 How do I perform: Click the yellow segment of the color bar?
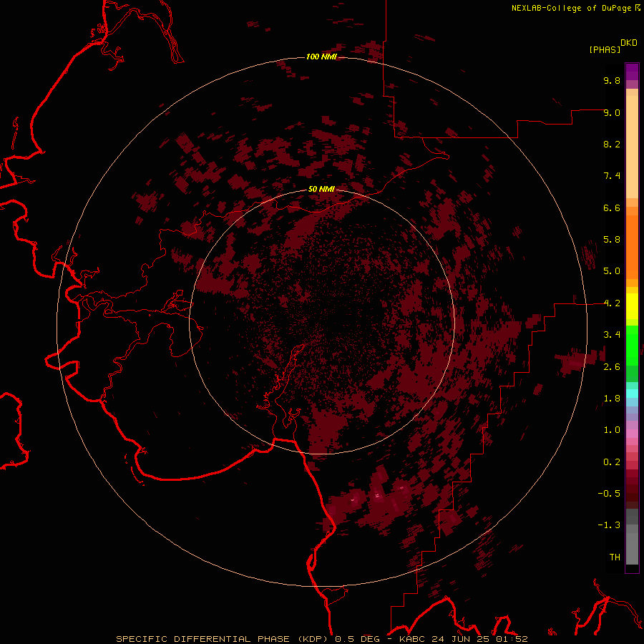[x=632, y=306]
